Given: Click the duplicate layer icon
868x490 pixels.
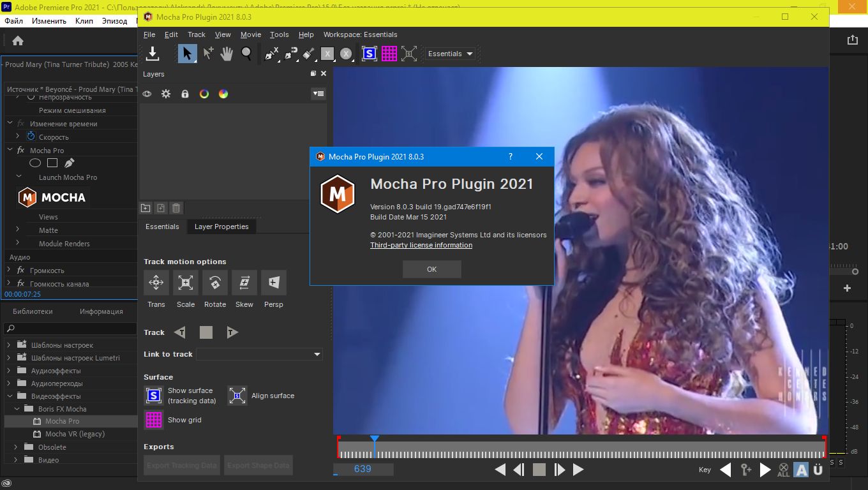Looking at the screenshot, I should [161, 208].
